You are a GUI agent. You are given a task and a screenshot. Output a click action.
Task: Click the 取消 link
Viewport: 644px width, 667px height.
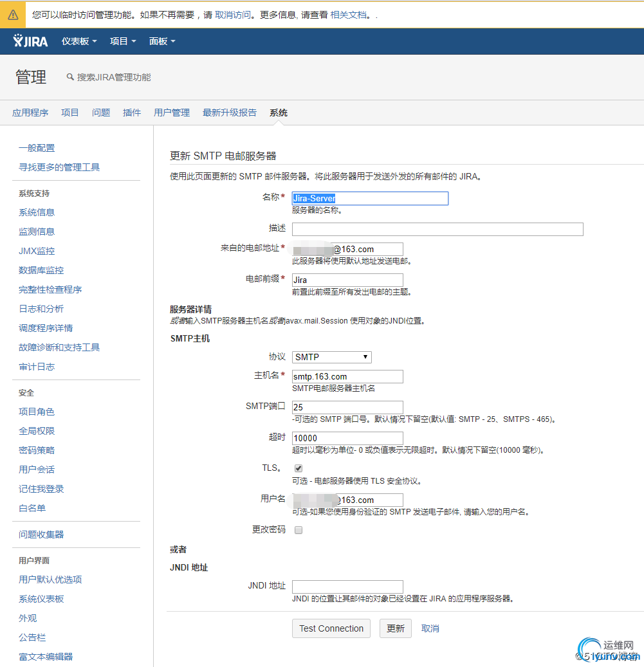[x=430, y=628]
